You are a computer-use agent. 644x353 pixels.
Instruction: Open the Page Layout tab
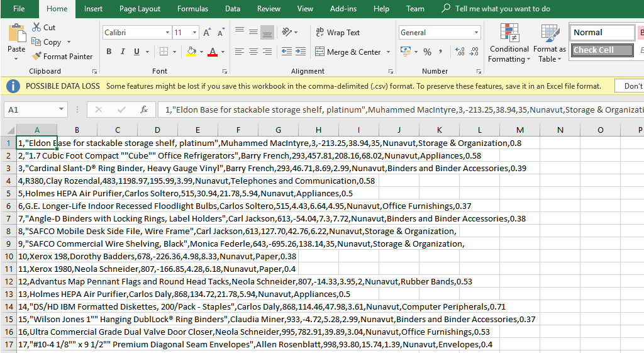click(x=140, y=9)
